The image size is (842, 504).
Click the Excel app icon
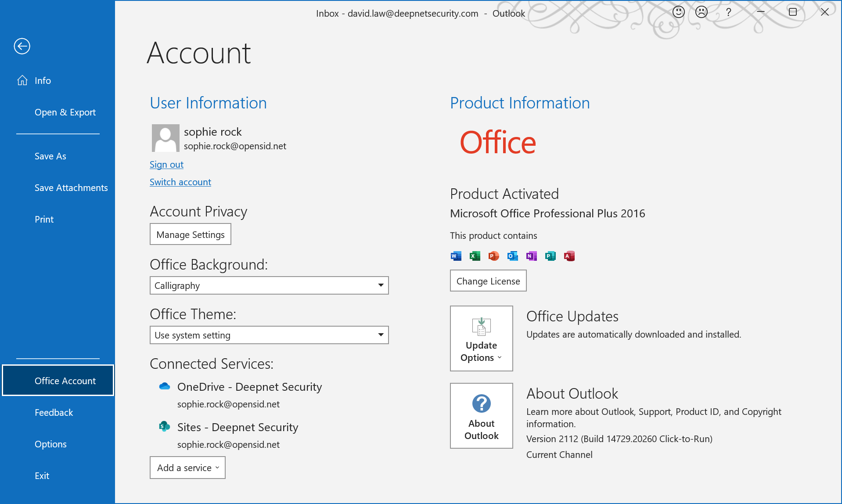475,256
